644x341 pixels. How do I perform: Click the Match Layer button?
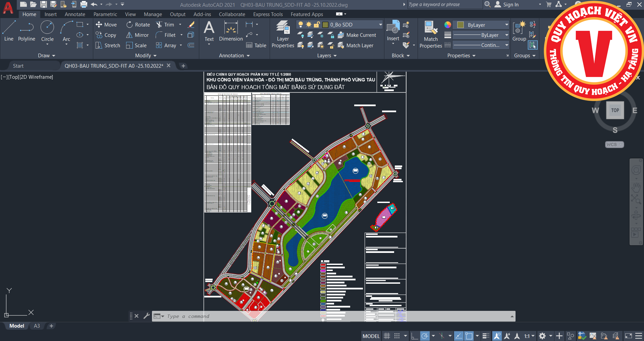click(356, 46)
